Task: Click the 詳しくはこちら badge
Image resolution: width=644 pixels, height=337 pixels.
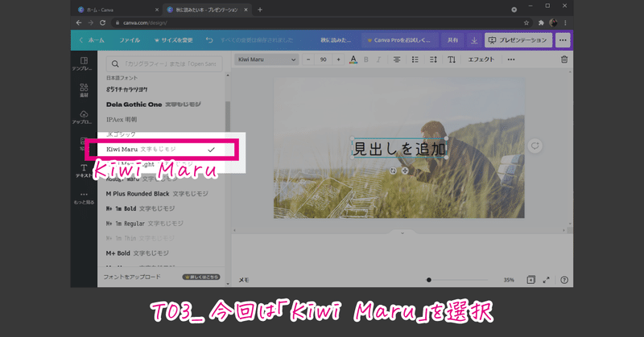Action: point(201,277)
